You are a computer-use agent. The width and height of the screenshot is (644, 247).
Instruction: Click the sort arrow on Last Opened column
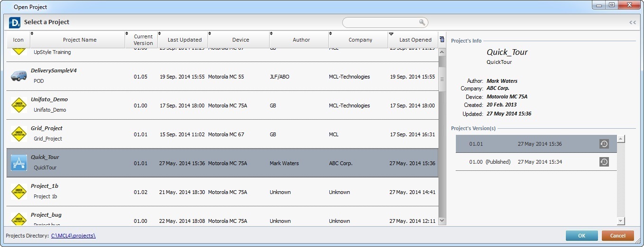[391, 34]
